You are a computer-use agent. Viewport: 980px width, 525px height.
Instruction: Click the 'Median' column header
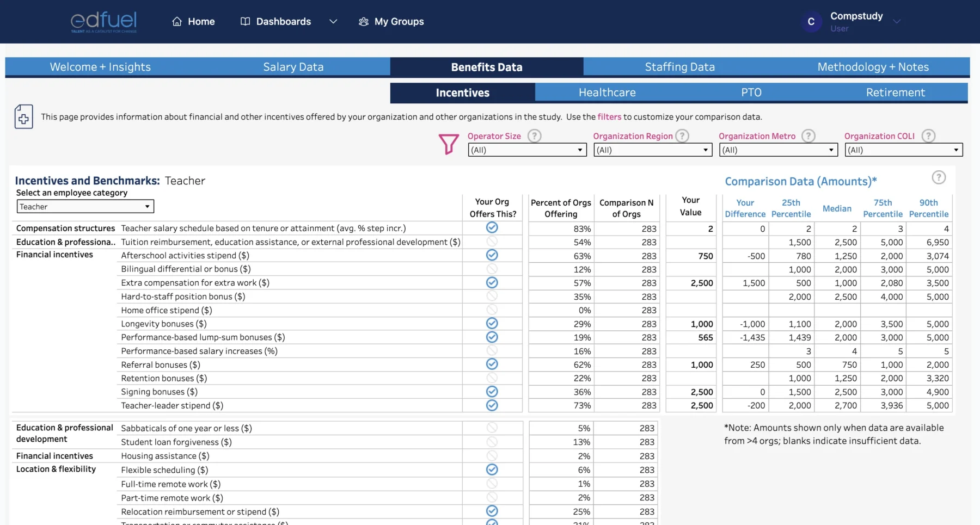click(837, 208)
